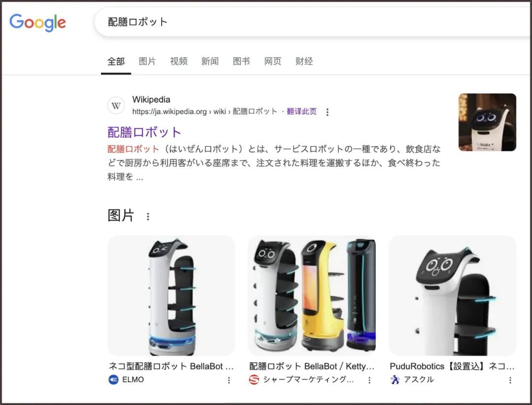Image resolution: width=532 pixels, height=405 pixels.
Task: Open the three-dot menu next to Wikipedia URL
Action: click(x=327, y=112)
